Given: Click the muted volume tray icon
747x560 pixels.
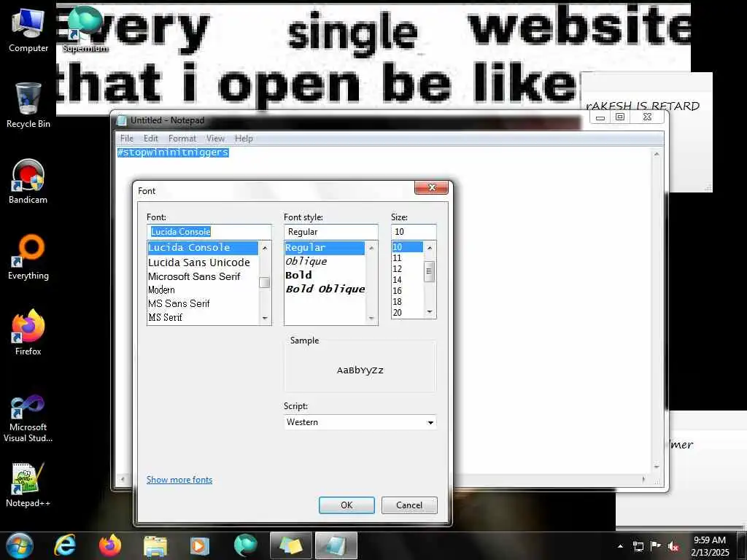Looking at the screenshot, I should point(673,546).
